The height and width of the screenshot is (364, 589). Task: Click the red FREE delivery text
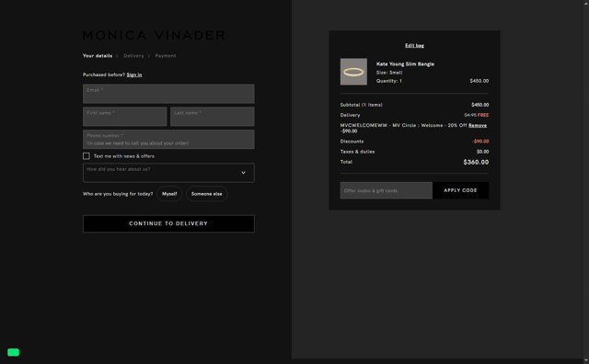click(483, 115)
